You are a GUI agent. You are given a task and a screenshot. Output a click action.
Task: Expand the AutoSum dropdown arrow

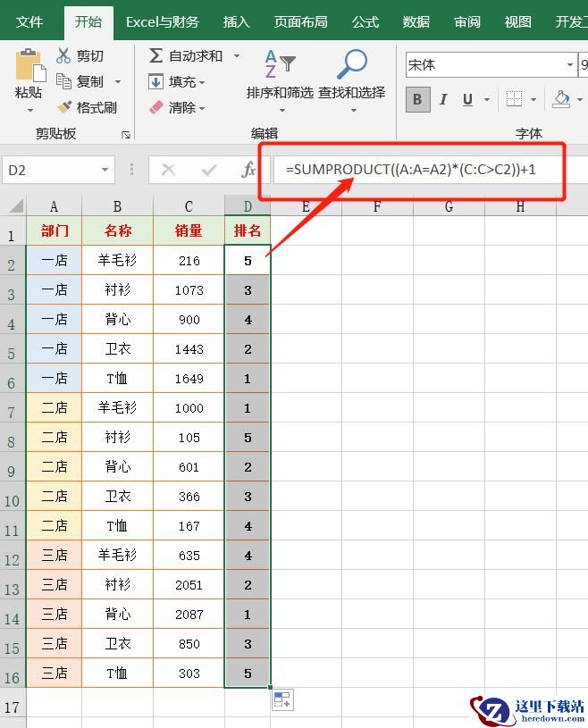coord(237,55)
